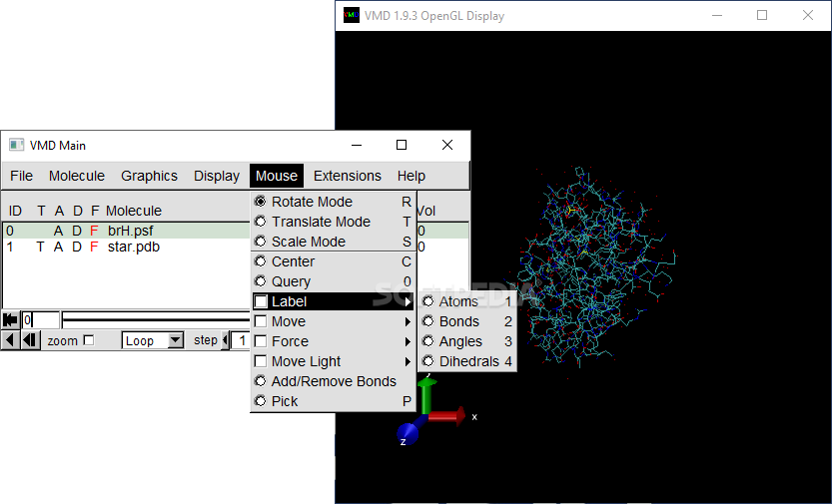
Task: Toggle Displayed flag D on star.pdb
Action: (77, 247)
